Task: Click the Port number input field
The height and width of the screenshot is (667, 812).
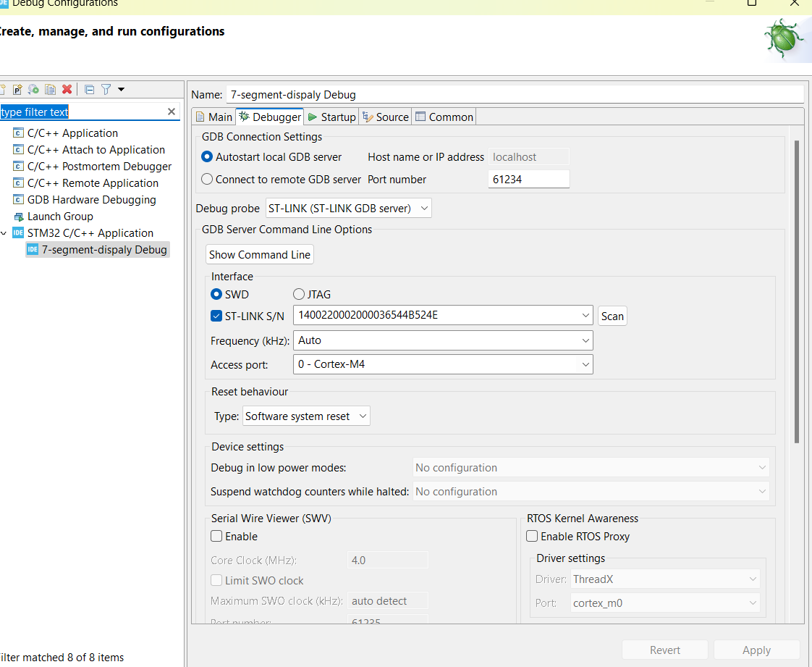Action: pyautogui.click(x=528, y=180)
